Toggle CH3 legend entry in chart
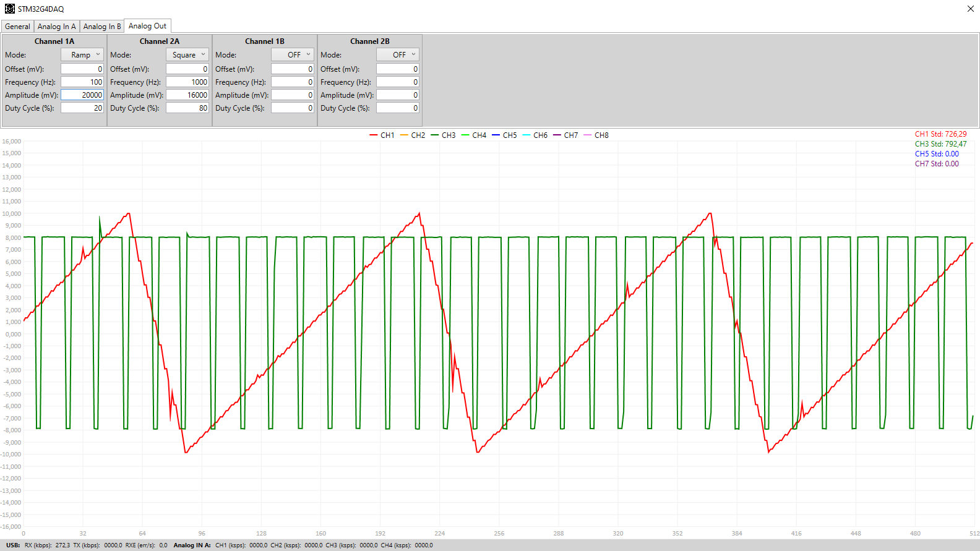The height and width of the screenshot is (551, 980). 443,135
